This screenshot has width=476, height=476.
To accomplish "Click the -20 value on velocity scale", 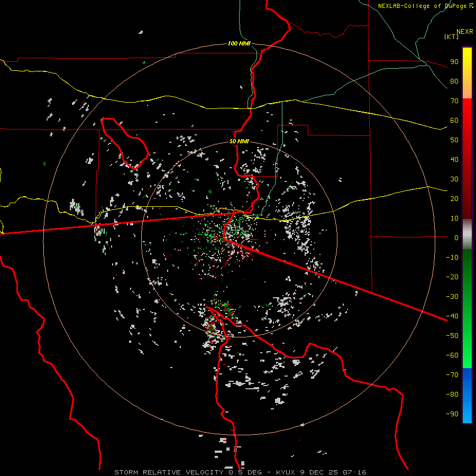I will click(452, 277).
